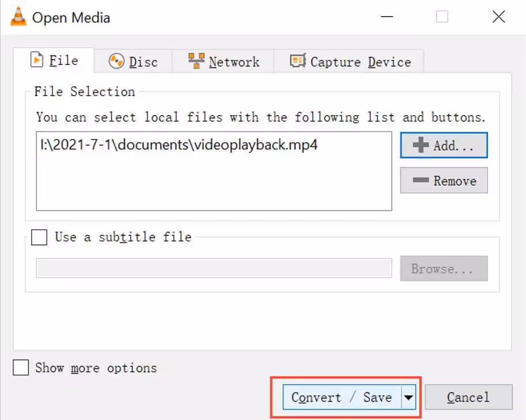Click the Browse button for subtitles
The image size is (526, 420).
[444, 269]
